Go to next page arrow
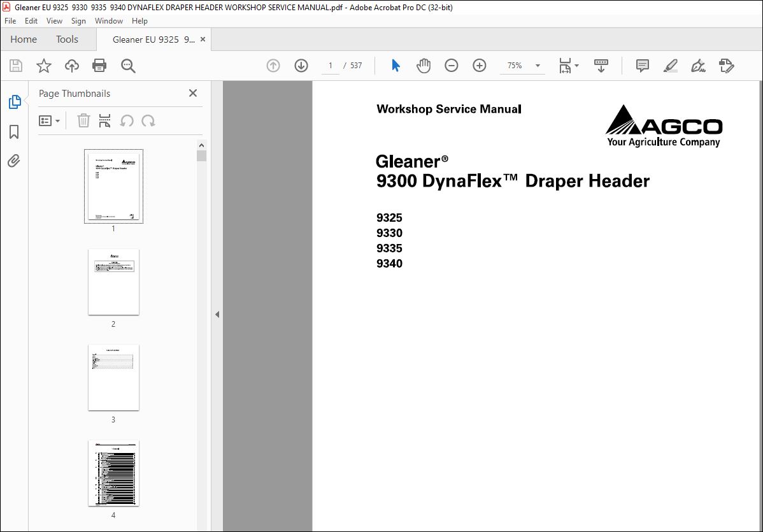This screenshot has height=532, width=763. click(x=301, y=66)
